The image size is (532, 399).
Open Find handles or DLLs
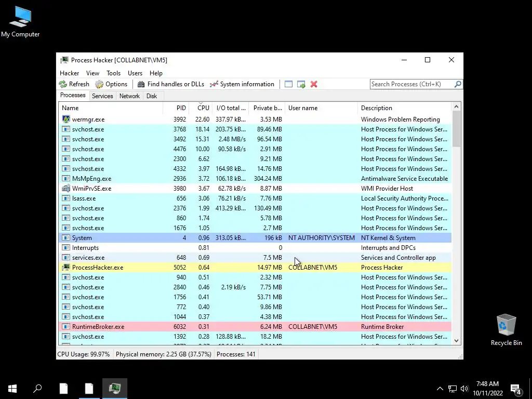coord(170,84)
